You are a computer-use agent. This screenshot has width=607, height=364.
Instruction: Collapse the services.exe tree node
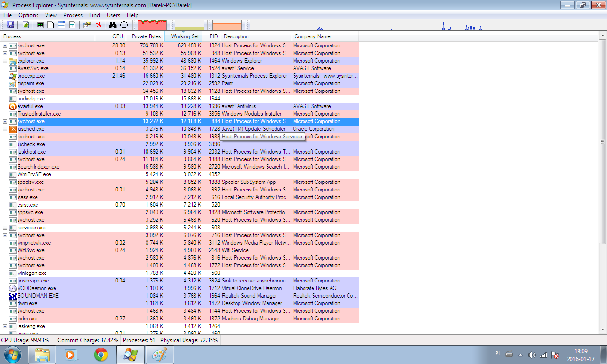pyautogui.click(x=5, y=227)
